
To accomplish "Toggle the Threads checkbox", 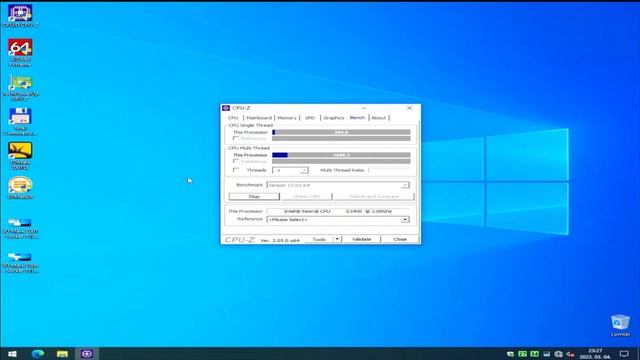I will pyautogui.click(x=236, y=170).
